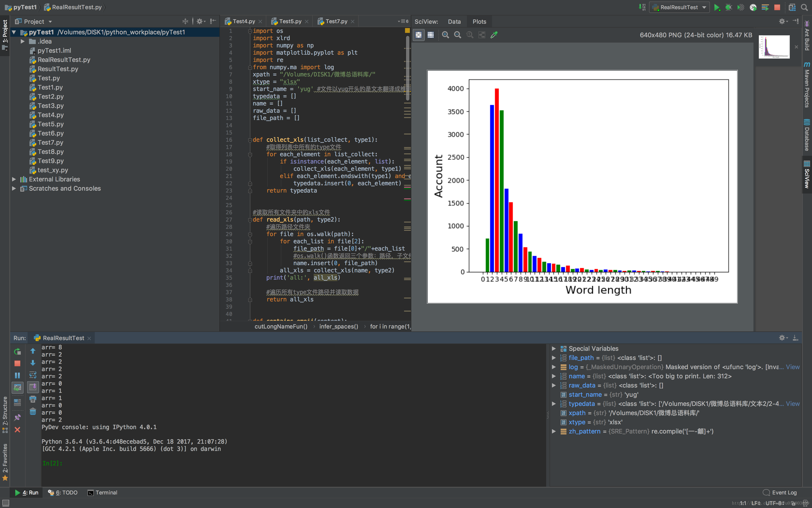The width and height of the screenshot is (812, 508).
Task: Open RealResultTest.py in the project tree
Action: pos(64,60)
